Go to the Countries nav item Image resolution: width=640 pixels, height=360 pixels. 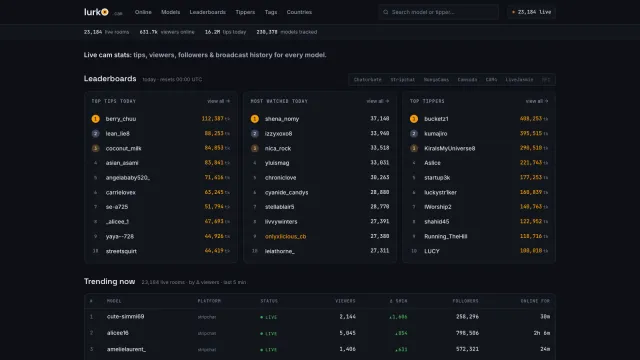point(299,12)
